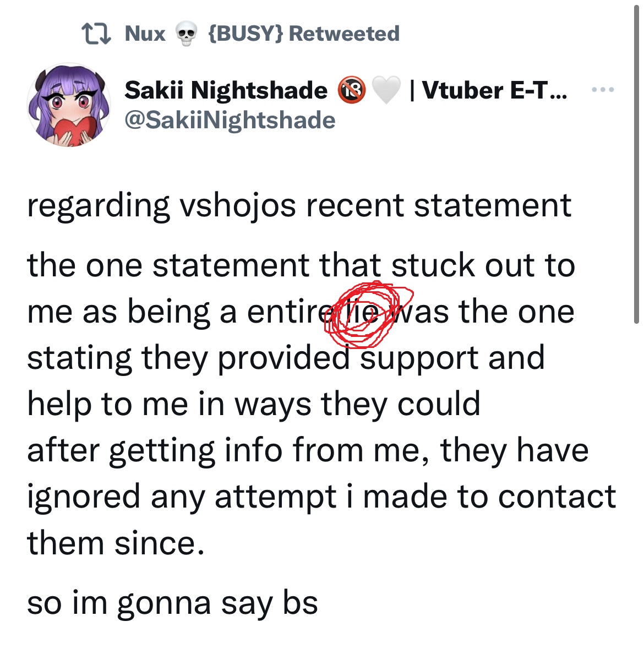Screen dimensions: 644x654
Task: Click the red-circled word 'lie'
Action: tap(363, 312)
